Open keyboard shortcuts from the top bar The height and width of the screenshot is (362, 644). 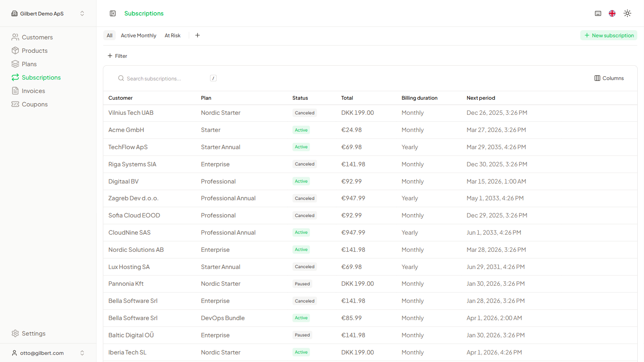(x=598, y=13)
